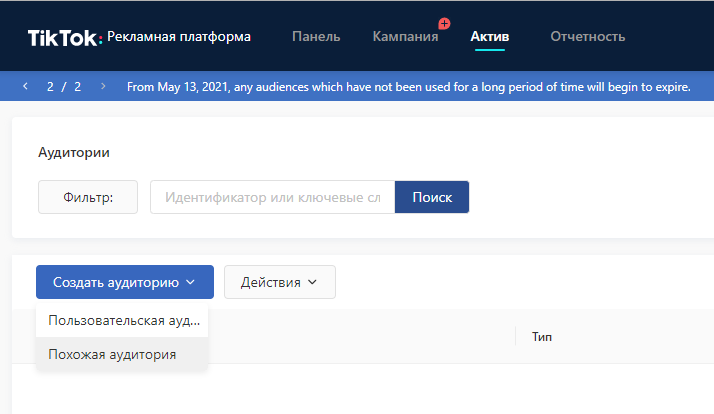Image resolution: width=714 pixels, height=414 pixels.
Task: Click the Тип column header
Action: [x=542, y=337]
